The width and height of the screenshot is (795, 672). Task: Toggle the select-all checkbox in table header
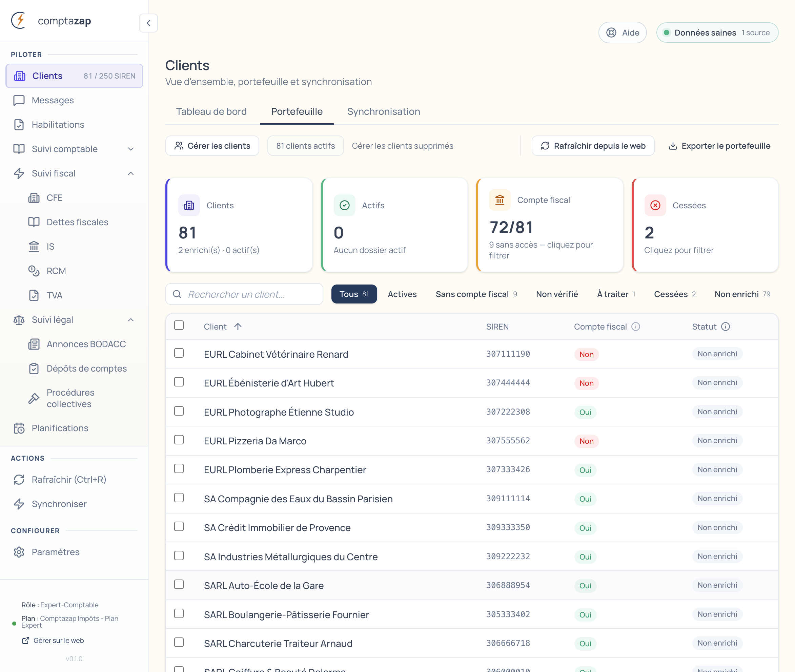[x=179, y=325]
